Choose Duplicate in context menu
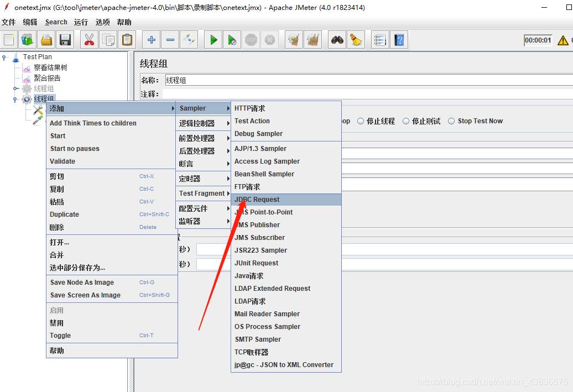Image resolution: width=573 pixels, height=392 pixels. coord(112,215)
